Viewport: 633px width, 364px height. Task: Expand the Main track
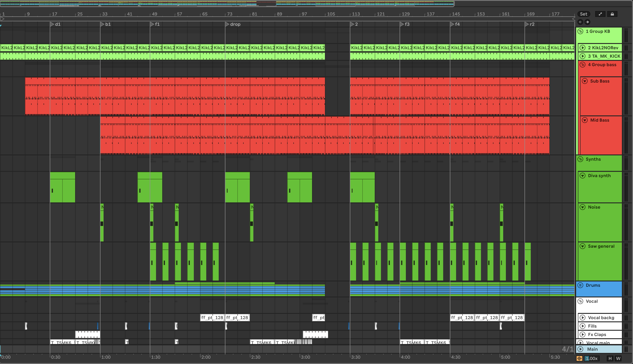click(x=581, y=349)
